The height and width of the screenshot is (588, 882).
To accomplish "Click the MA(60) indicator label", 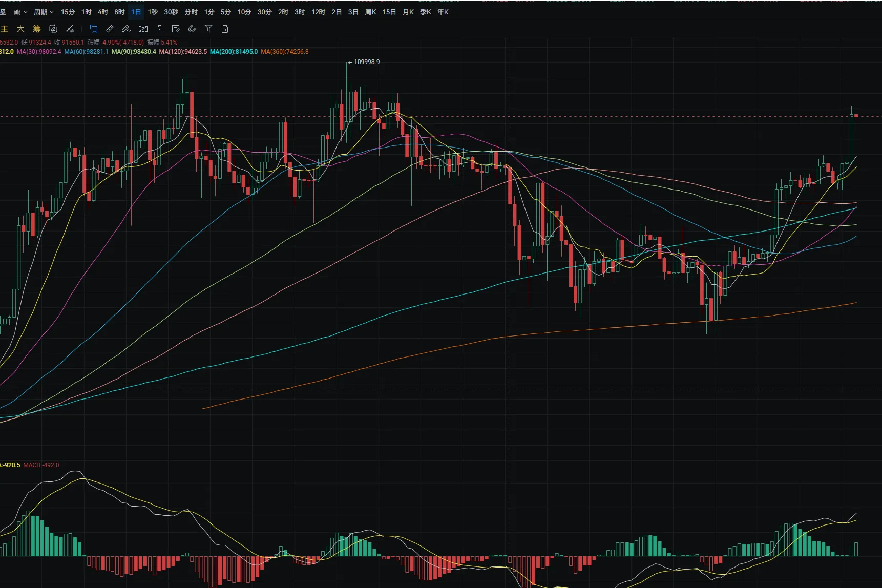I will coord(86,52).
